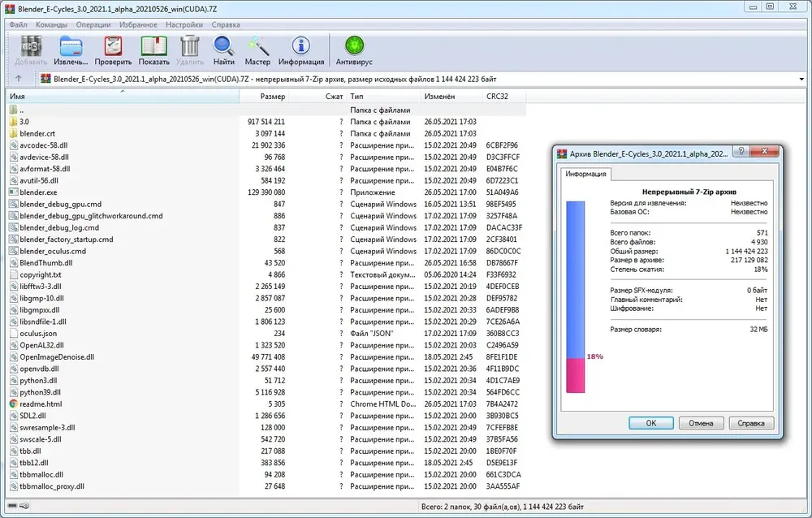812x518 pixels.
Task: Click the Отмена button in dialog
Action: tap(701, 423)
